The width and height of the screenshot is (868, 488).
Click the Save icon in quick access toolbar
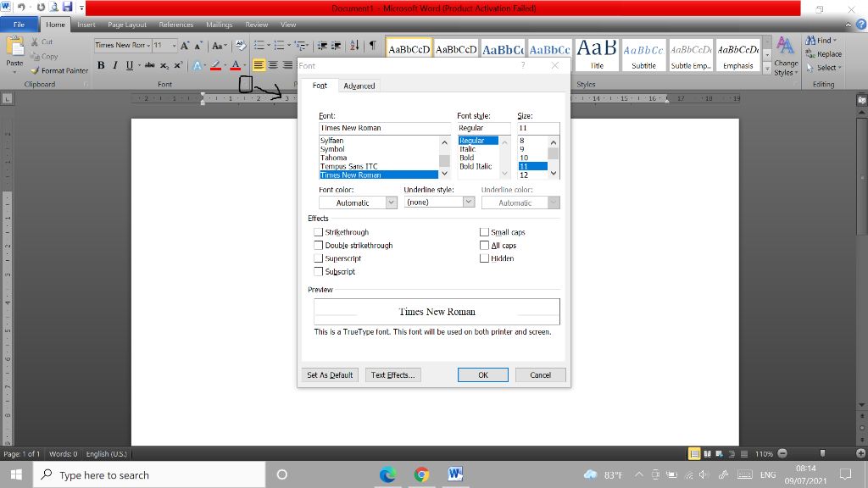tap(68, 7)
